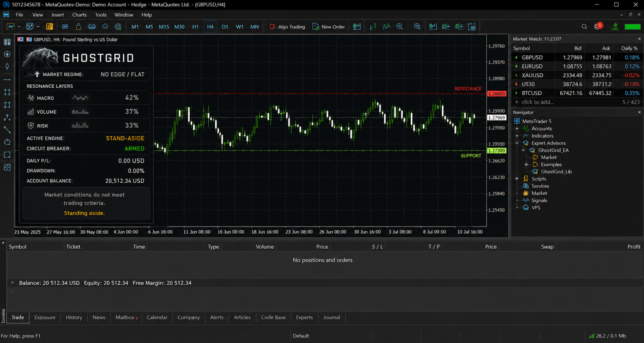Select the trendline tool in left sidebar

coord(7,130)
